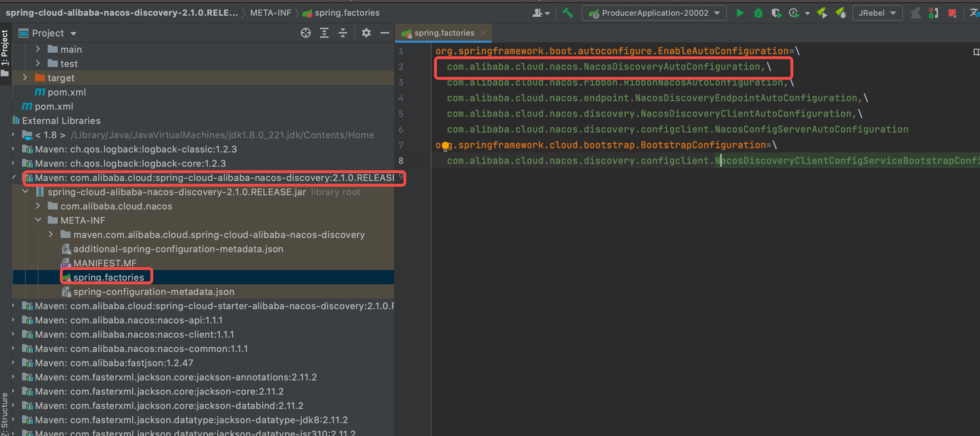Run with JRebel rocket icon

(x=822, y=13)
